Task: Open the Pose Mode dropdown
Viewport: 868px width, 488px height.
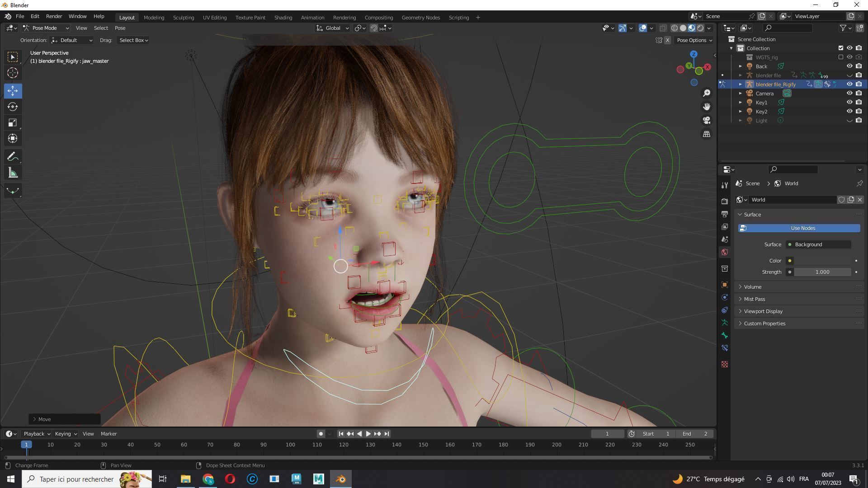Action: (x=46, y=28)
